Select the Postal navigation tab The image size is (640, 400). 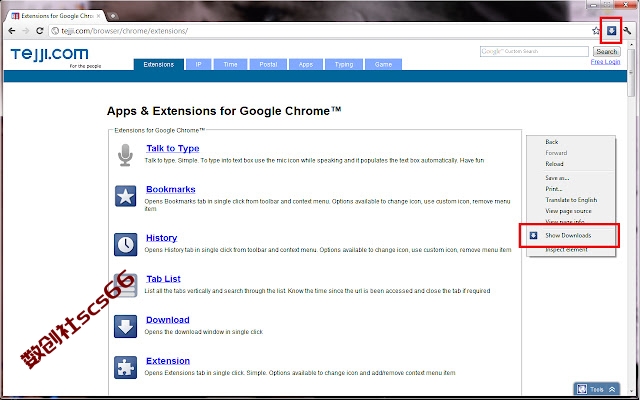click(268, 64)
